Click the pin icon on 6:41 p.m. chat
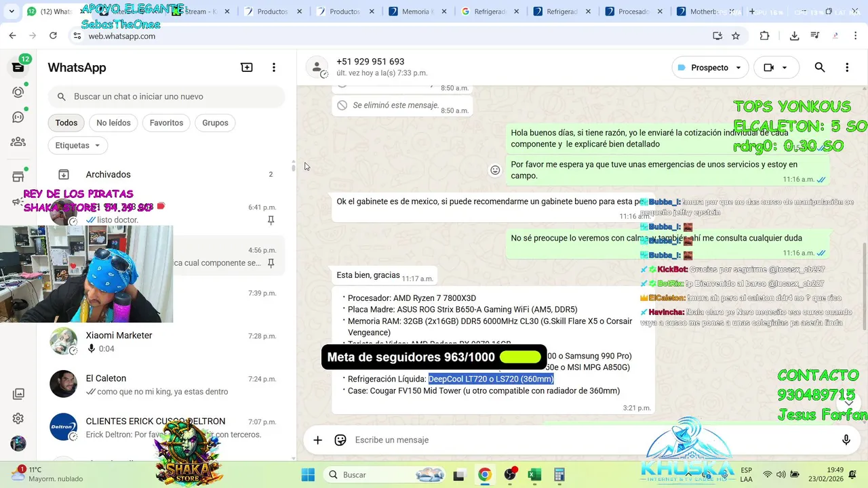The image size is (868, 488). coord(271,220)
